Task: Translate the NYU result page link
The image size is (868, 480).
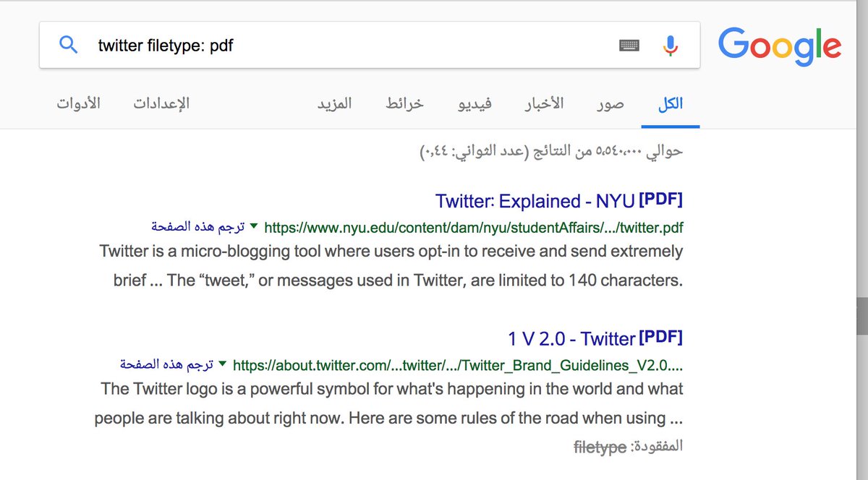Action: (198, 226)
